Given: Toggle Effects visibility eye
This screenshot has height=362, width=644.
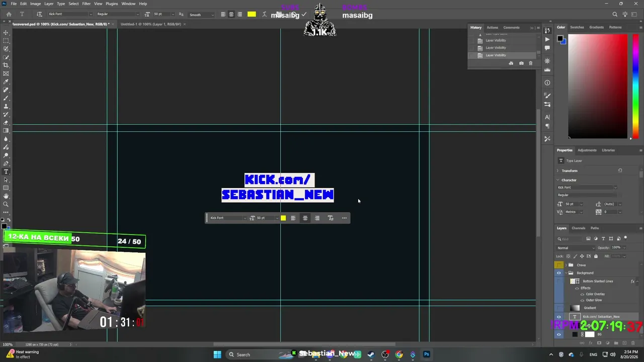Looking at the screenshot, I should click(x=577, y=288).
